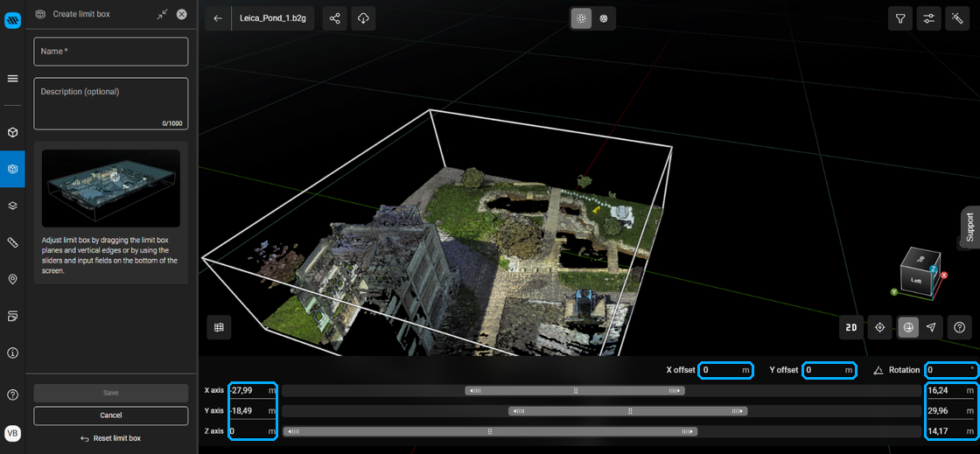Image resolution: width=980 pixels, height=454 pixels.
Task: Open the Support side tab
Action: click(x=970, y=227)
